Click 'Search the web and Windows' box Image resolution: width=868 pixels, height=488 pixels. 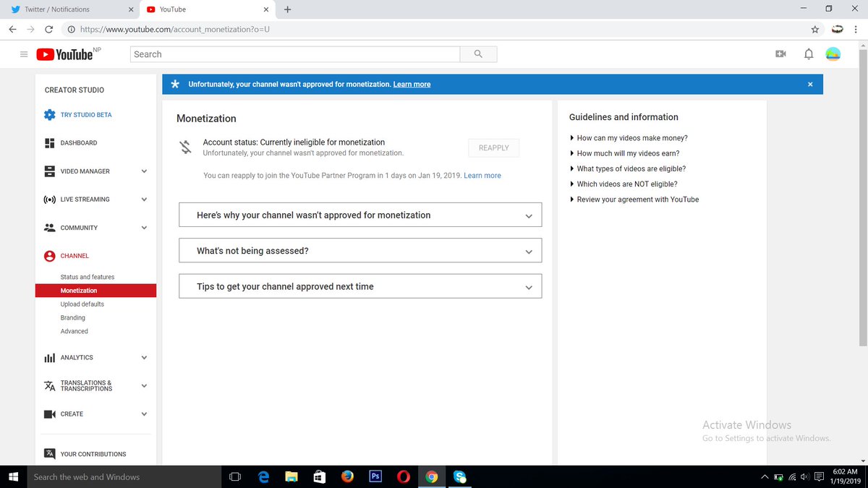(x=124, y=476)
